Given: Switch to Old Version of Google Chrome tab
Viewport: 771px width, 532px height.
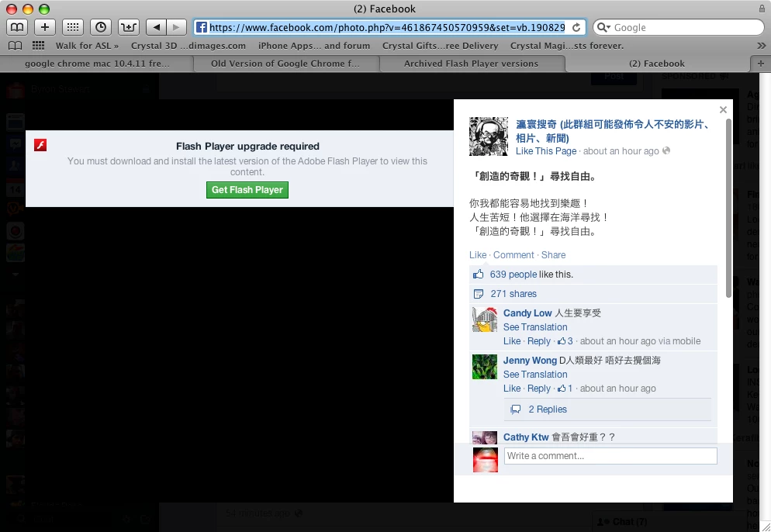Looking at the screenshot, I should pyautogui.click(x=285, y=64).
